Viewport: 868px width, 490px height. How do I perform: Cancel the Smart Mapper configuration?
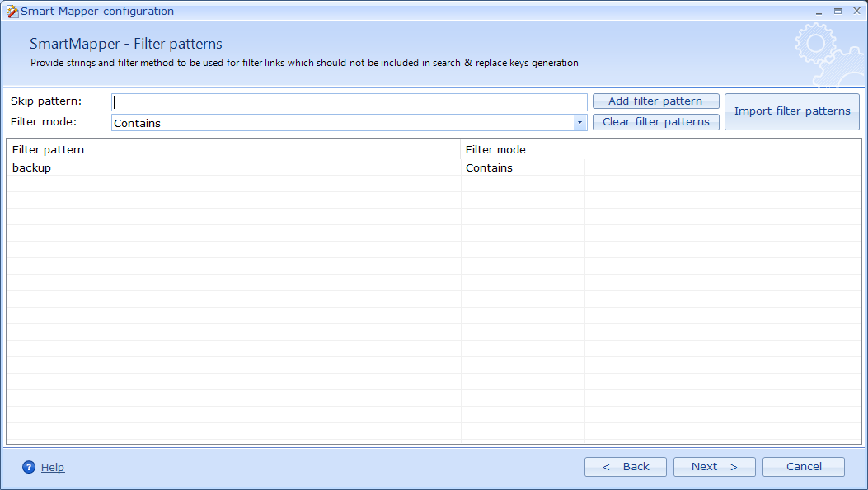803,466
